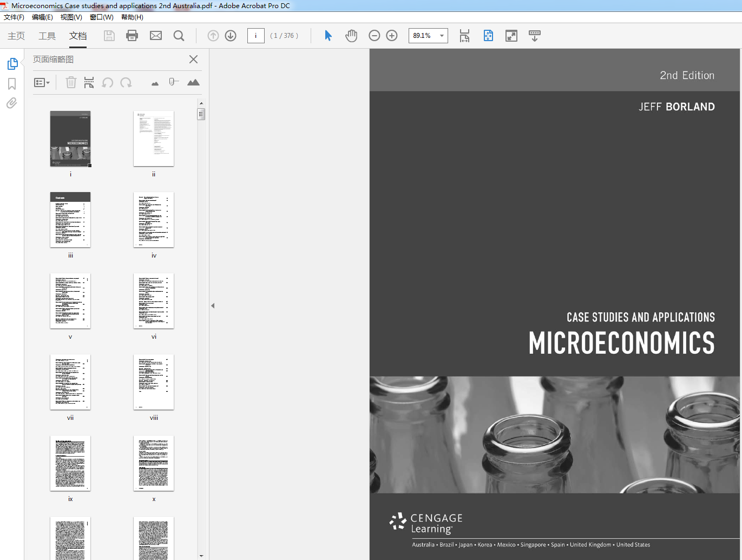
Task: Zoom out with the minus icon
Action: [x=374, y=36]
